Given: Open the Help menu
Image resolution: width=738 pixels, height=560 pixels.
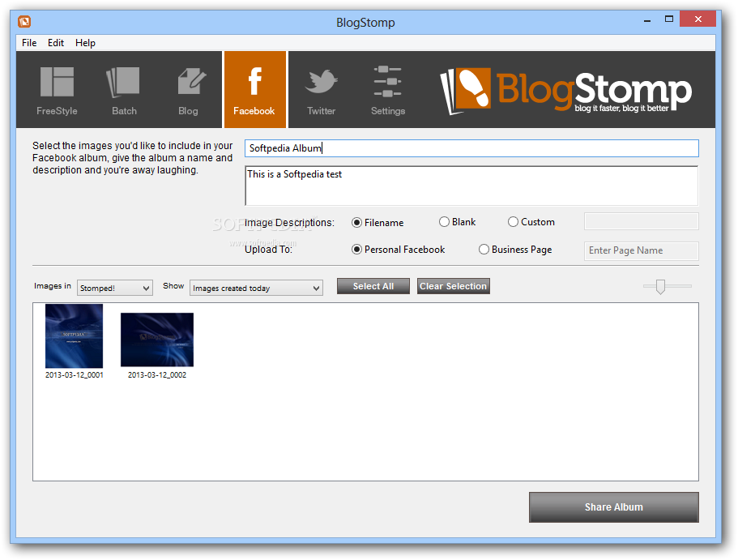Looking at the screenshot, I should point(85,43).
